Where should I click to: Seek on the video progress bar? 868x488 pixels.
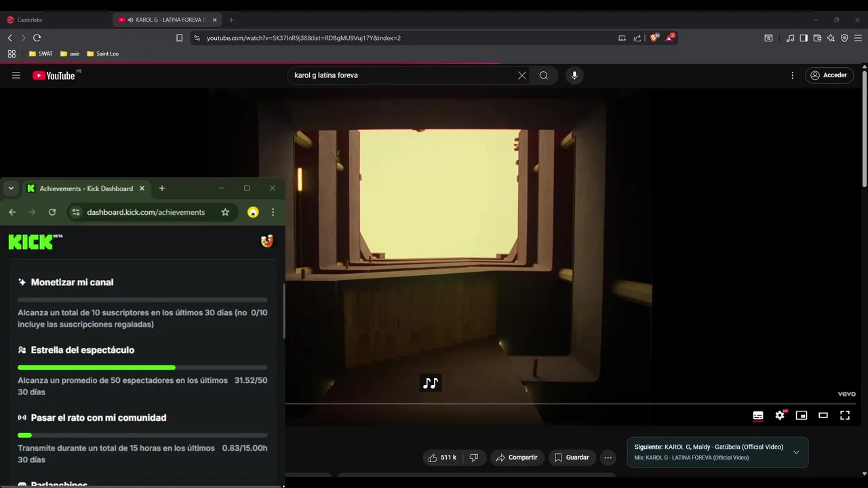(570, 404)
